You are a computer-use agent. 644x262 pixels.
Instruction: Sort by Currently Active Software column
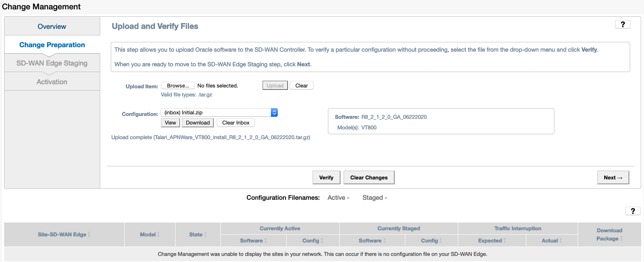pyautogui.click(x=253, y=240)
